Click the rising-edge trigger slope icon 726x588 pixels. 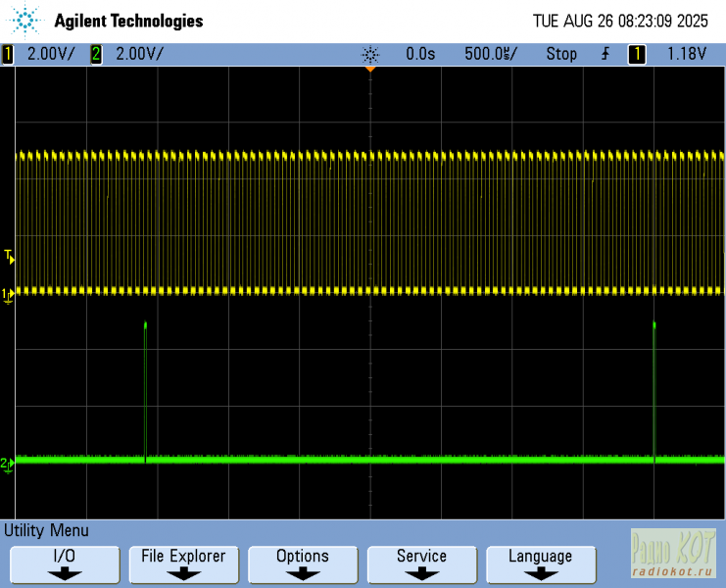[605, 55]
